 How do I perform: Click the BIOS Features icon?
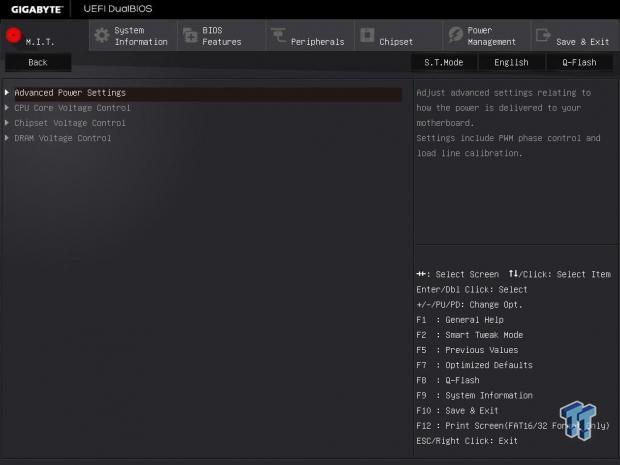[190, 36]
